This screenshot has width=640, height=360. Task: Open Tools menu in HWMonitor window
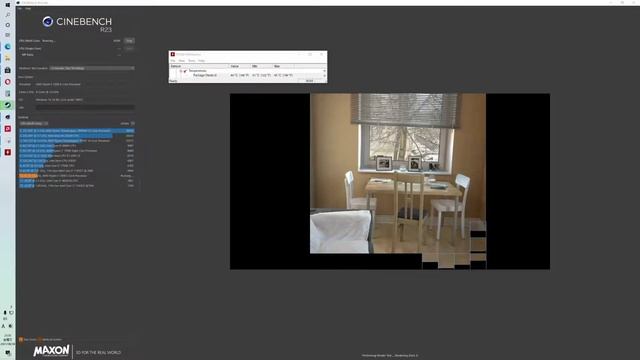tap(191, 60)
